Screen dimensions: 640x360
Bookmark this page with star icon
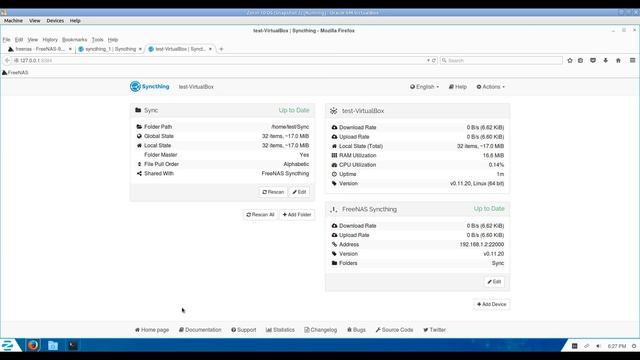click(x=570, y=60)
